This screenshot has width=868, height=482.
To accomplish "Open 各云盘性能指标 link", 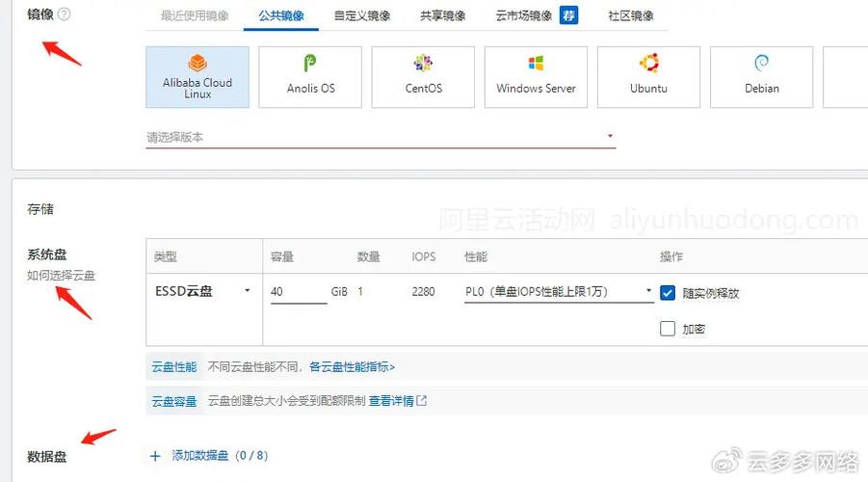I will click(x=352, y=366).
